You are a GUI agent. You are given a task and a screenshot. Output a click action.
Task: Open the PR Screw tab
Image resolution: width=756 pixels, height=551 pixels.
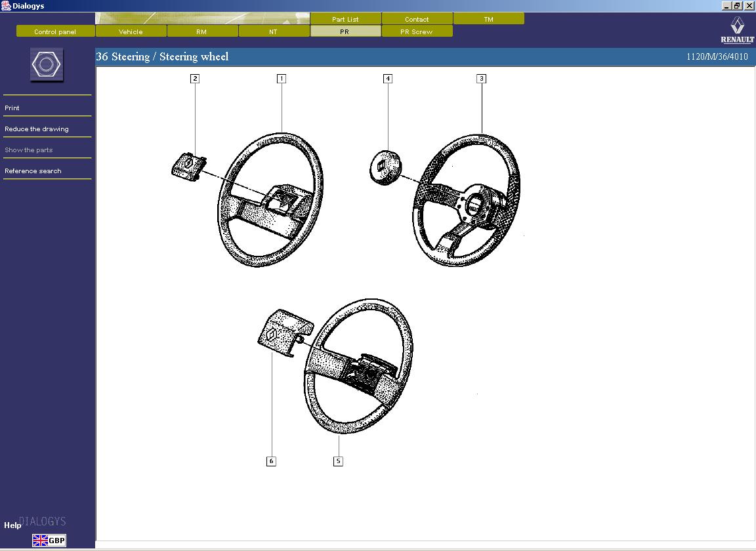[x=417, y=31]
